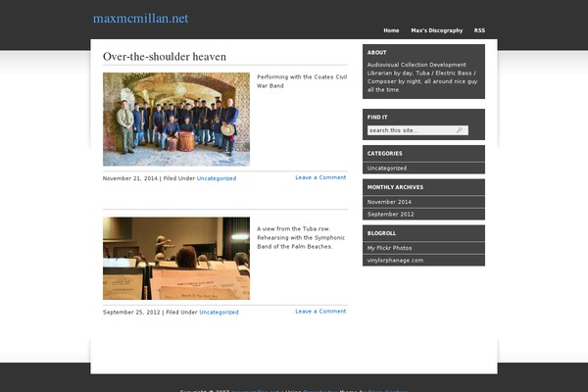Click Leave a Comment on September 25 post
The image size is (588, 392).
(x=320, y=312)
